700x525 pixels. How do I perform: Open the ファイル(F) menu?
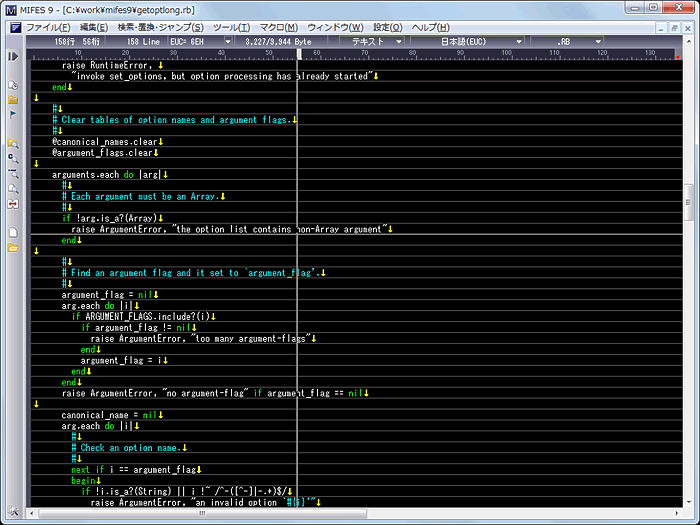(48, 27)
